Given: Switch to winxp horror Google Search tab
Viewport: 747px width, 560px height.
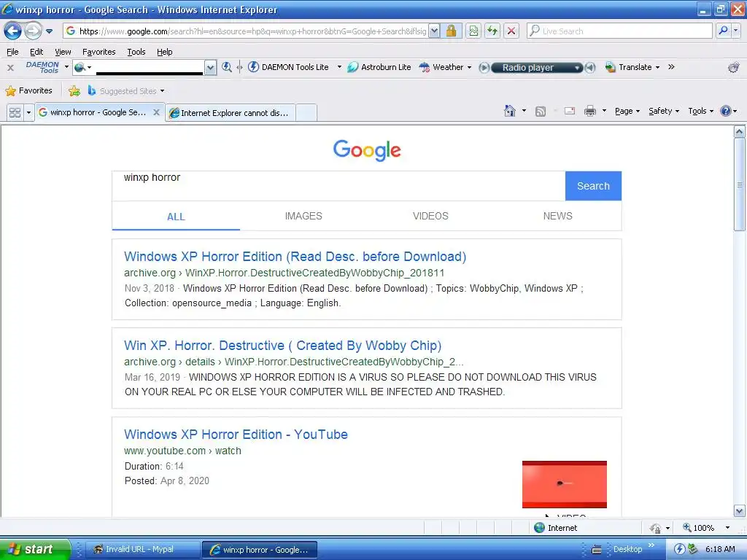Looking at the screenshot, I should [93, 112].
